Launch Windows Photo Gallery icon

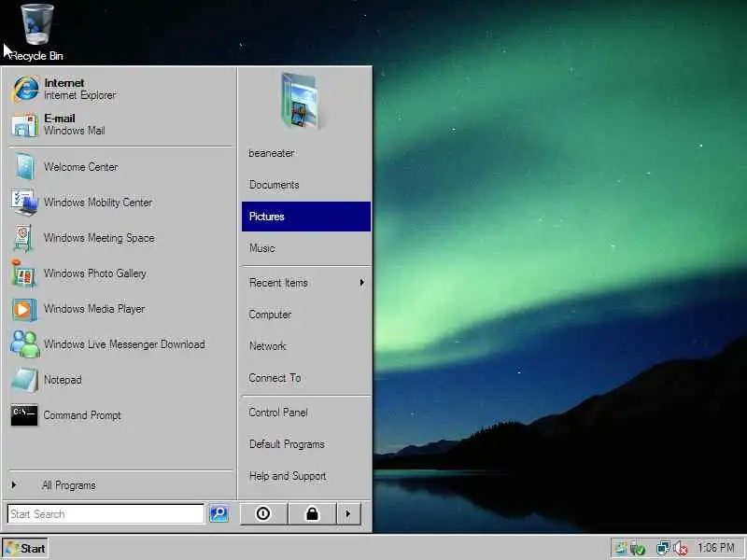[24, 273]
